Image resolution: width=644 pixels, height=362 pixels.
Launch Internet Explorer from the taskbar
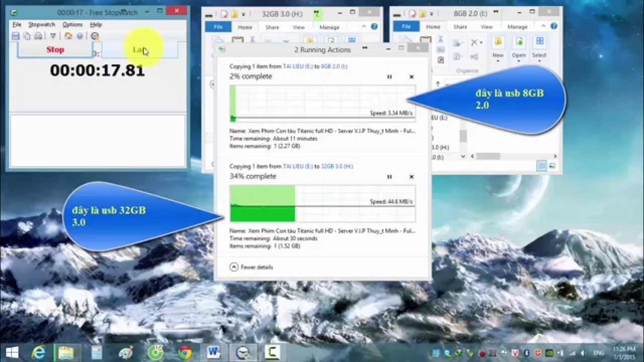click(39, 352)
